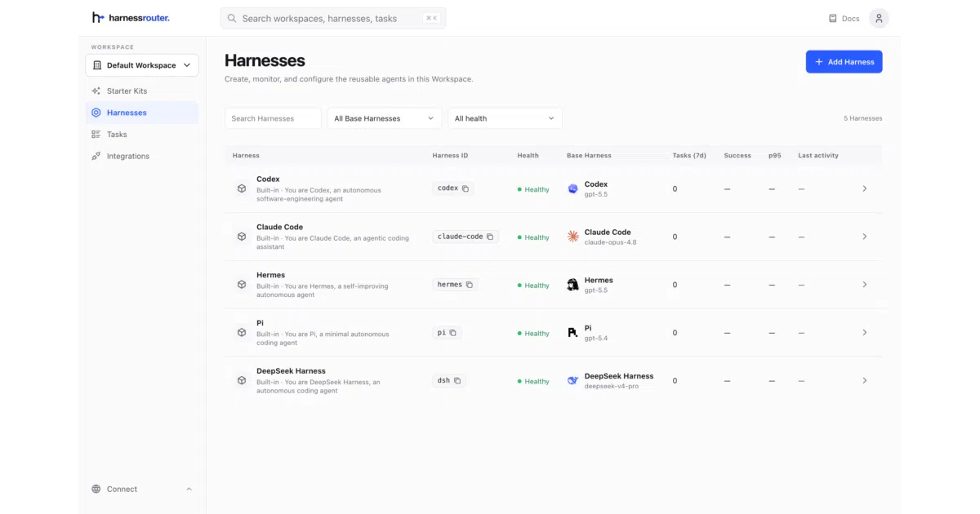
Task: Click the 5 Harnesses count label
Action: [862, 118]
